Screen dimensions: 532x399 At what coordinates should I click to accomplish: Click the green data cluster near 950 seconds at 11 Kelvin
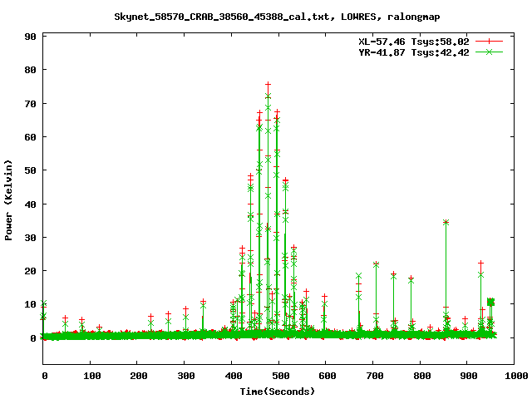[490, 302]
